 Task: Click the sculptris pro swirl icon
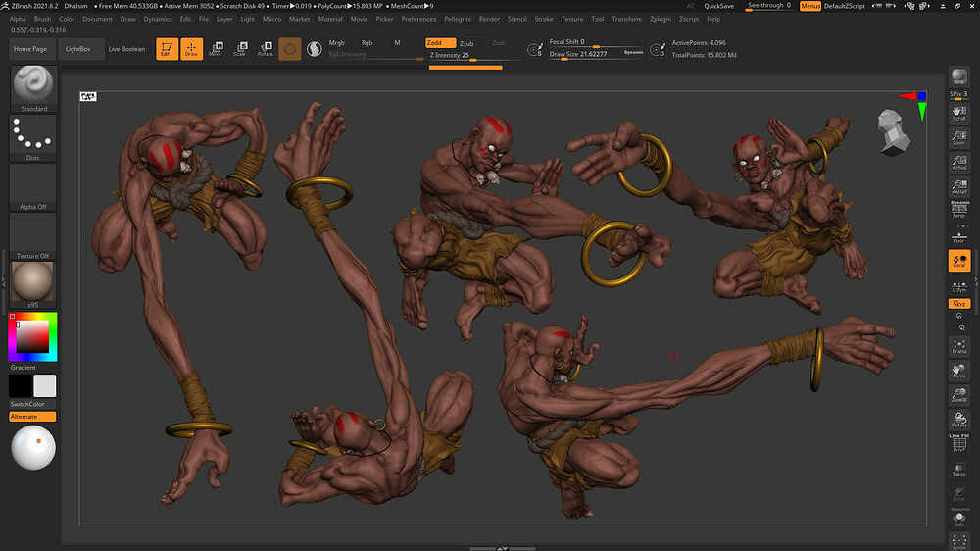pos(315,49)
